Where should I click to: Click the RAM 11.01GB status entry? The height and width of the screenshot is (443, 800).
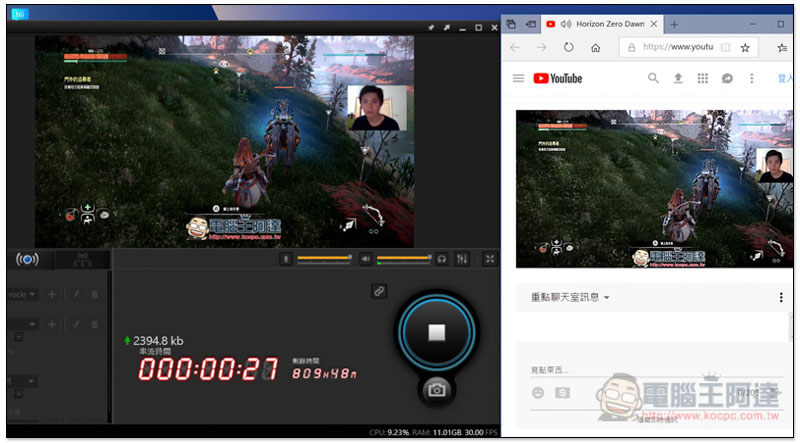coord(437,432)
